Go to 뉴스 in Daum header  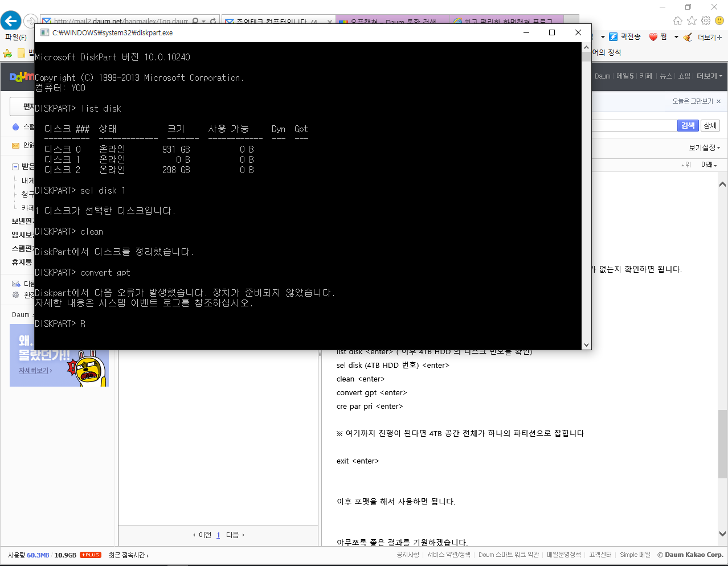pos(666,76)
